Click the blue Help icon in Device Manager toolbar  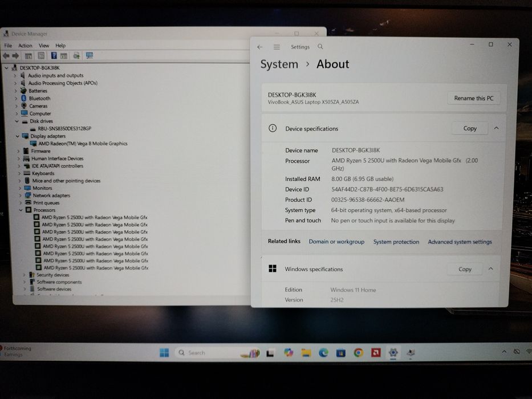[54, 55]
